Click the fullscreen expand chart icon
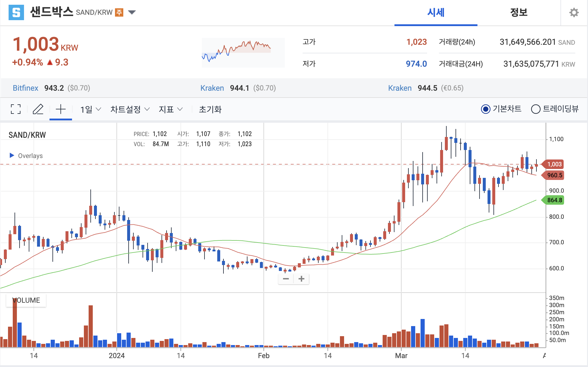 point(16,109)
